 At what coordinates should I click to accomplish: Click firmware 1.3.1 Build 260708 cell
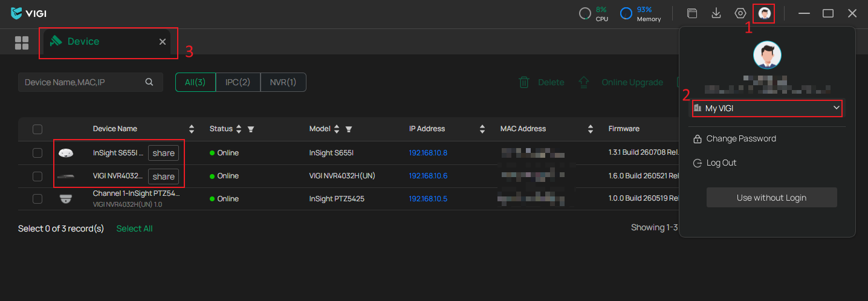[643, 153]
